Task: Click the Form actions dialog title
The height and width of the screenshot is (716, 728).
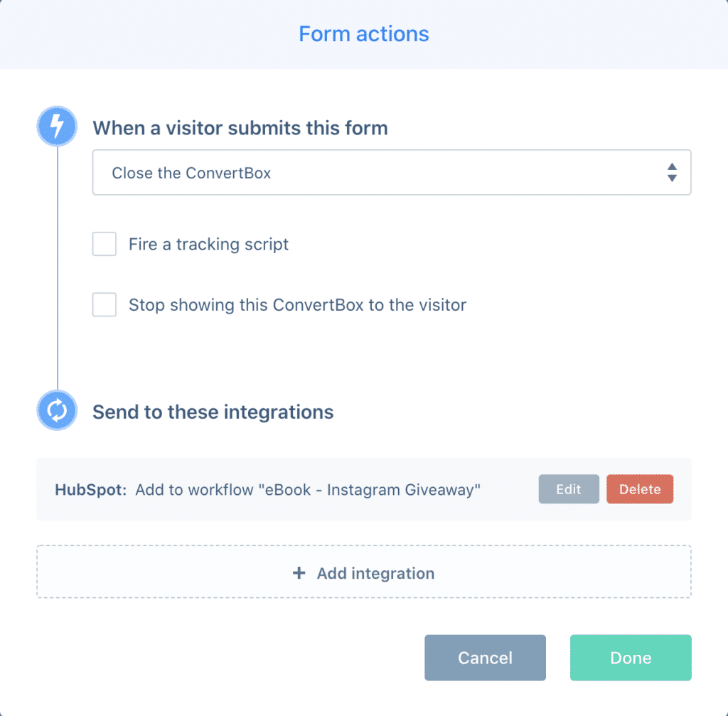Action: click(363, 34)
